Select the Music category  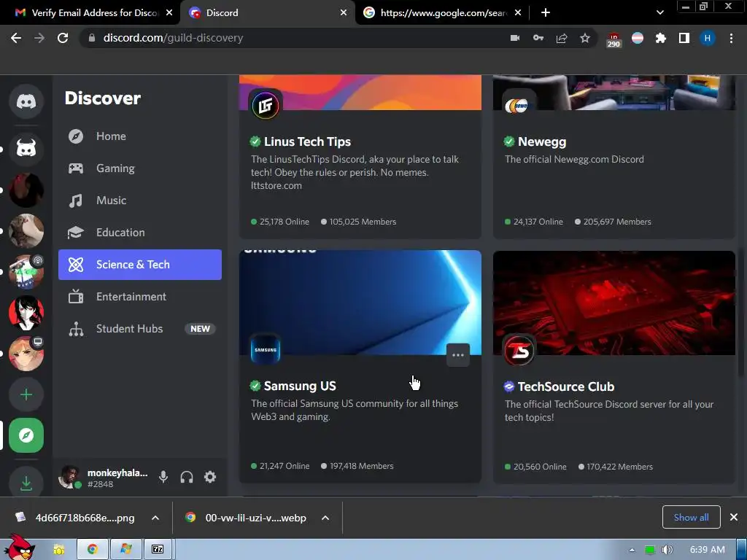click(140, 201)
